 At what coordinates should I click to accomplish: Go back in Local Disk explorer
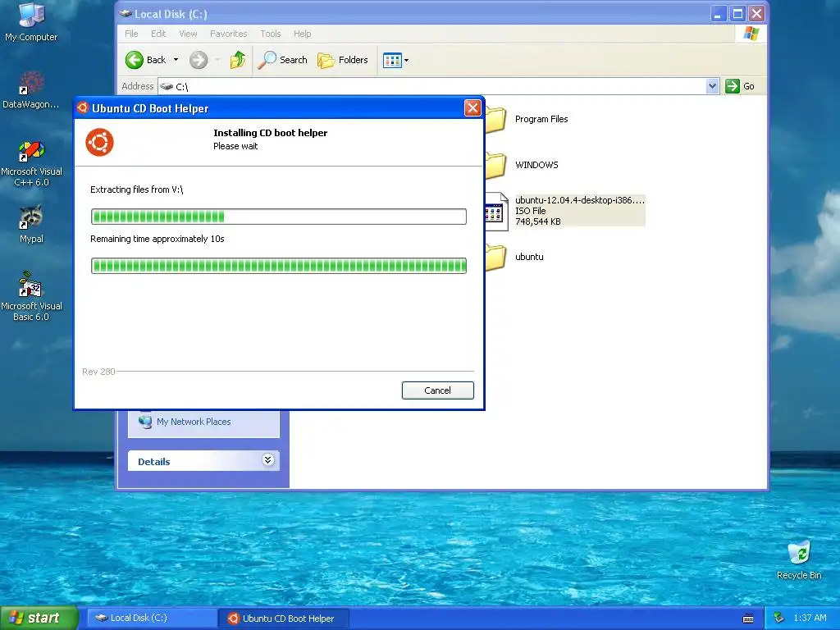146,60
